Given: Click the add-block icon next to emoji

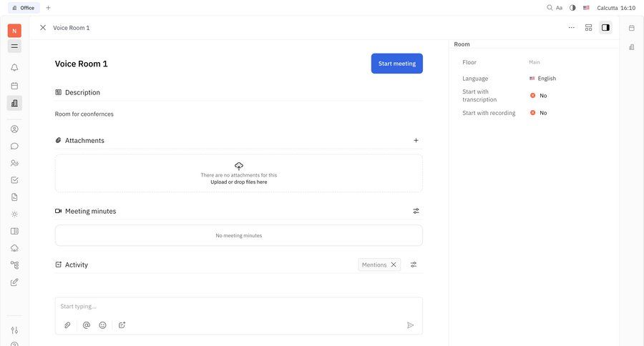Looking at the screenshot, I should pyautogui.click(x=122, y=325).
